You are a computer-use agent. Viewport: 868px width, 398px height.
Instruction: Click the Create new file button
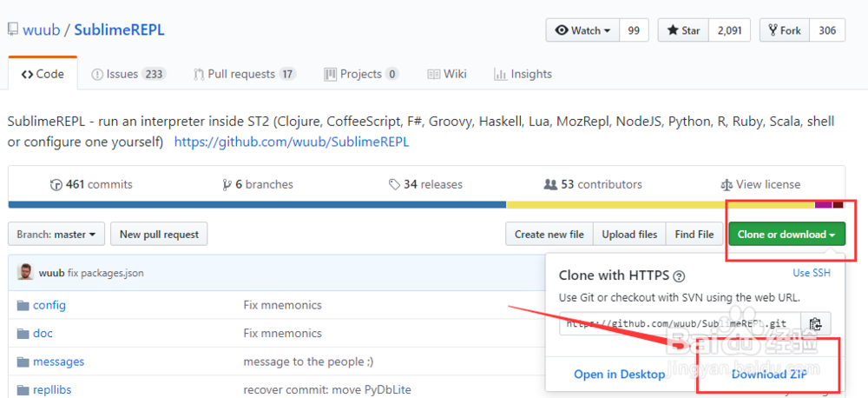pos(549,235)
